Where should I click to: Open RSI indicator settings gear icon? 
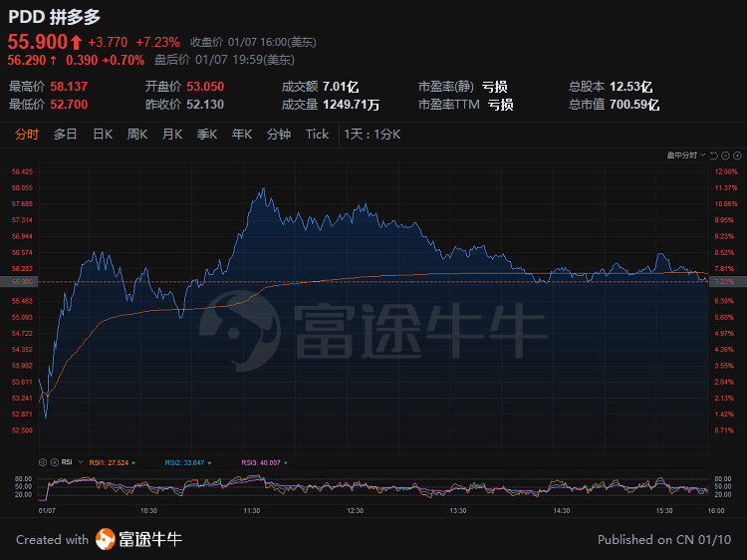pos(43,462)
